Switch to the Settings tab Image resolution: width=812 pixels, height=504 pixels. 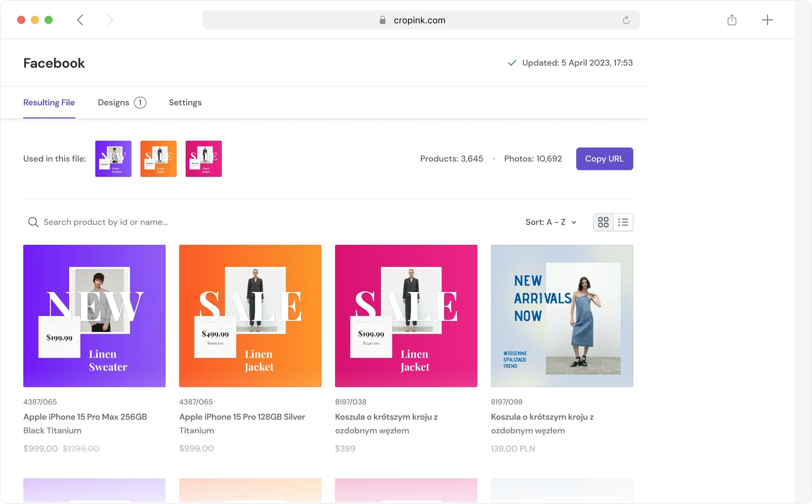point(185,102)
